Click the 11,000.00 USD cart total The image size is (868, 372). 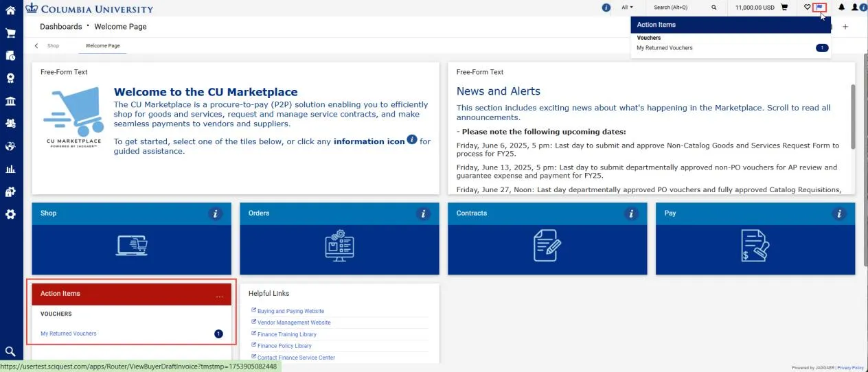pyautogui.click(x=755, y=8)
